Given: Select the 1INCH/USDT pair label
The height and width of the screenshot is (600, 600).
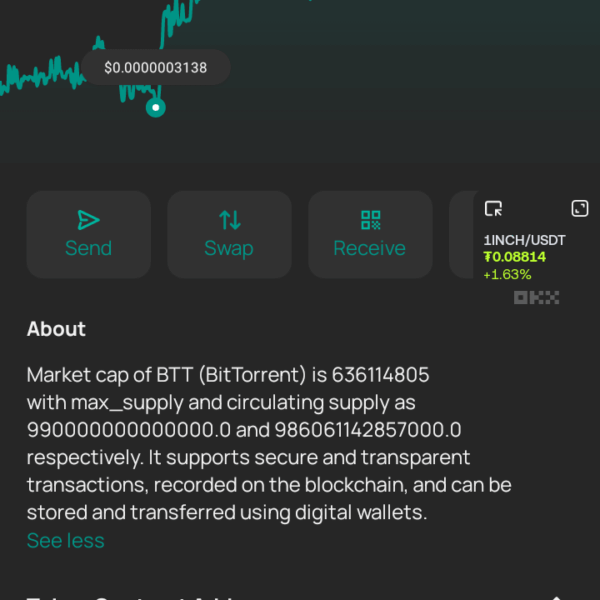Looking at the screenshot, I should point(524,240).
